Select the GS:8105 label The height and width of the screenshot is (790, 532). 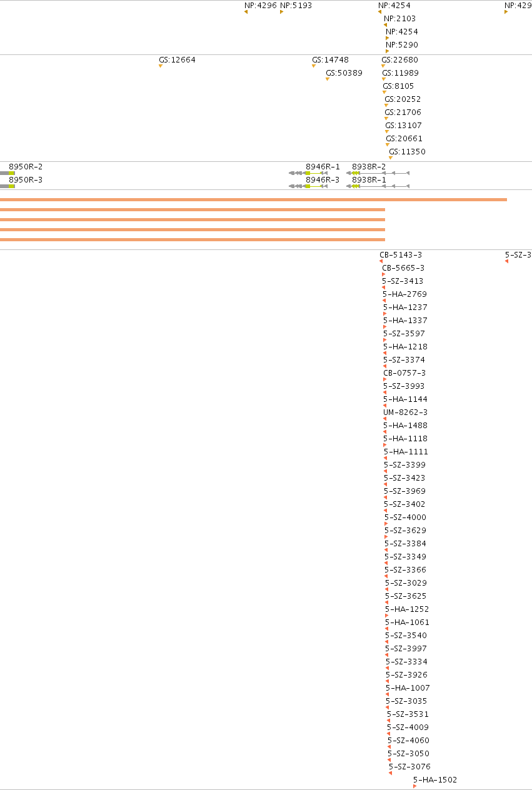pos(398,86)
